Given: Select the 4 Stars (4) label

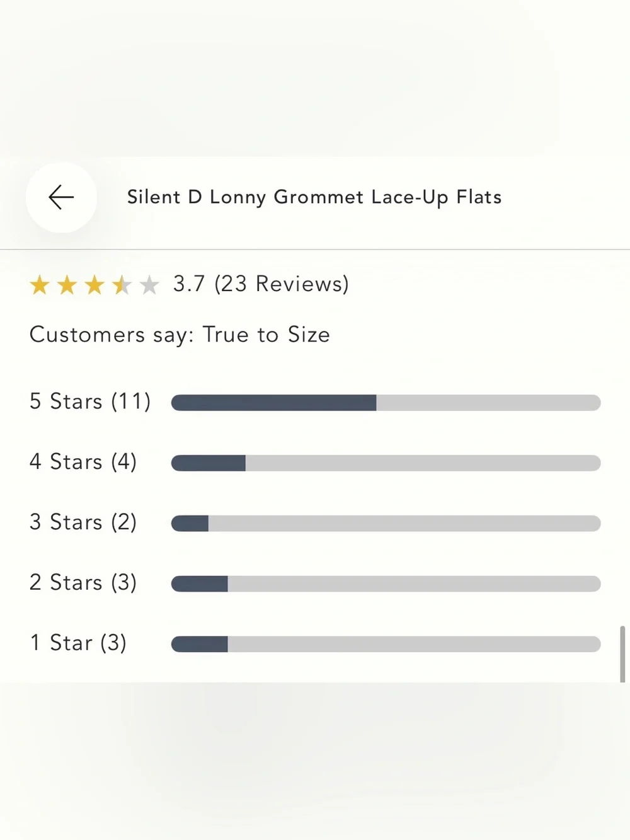Looking at the screenshot, I should (83, 462).
